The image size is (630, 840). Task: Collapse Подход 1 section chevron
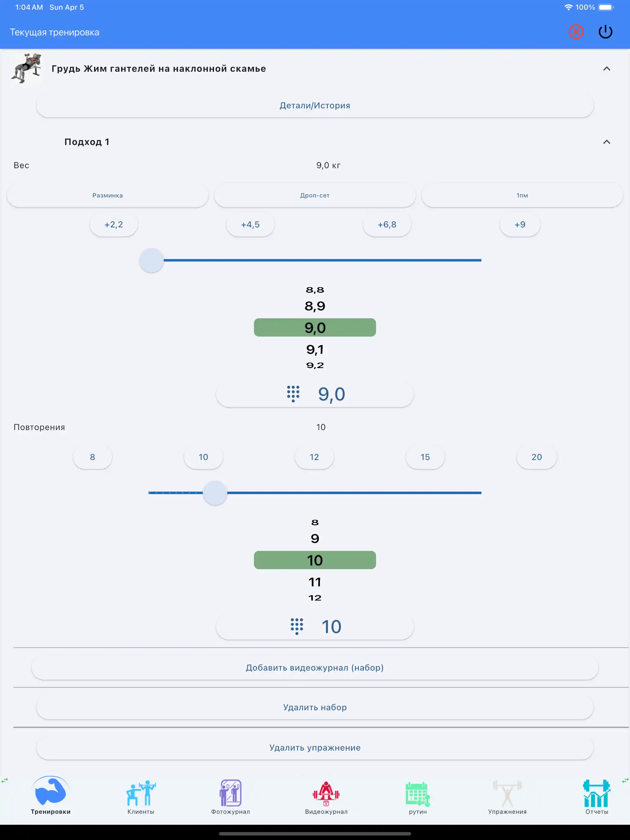[606, 142]
